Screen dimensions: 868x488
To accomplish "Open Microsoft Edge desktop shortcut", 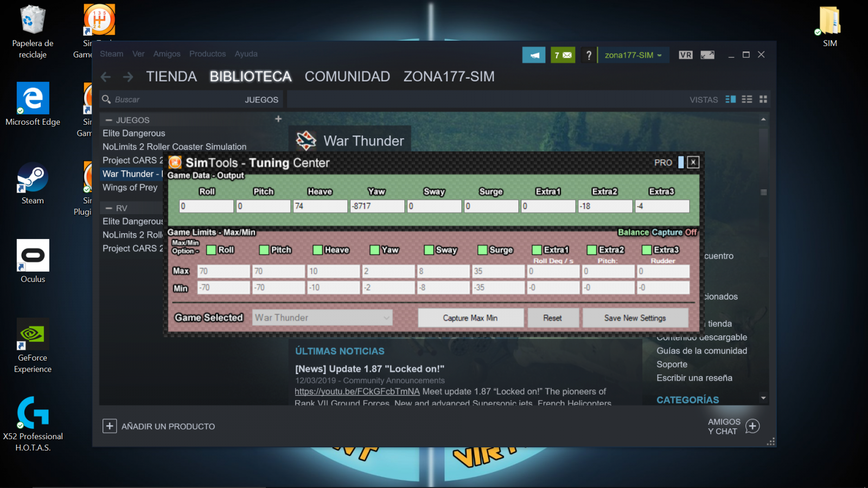I will (33, 104).
